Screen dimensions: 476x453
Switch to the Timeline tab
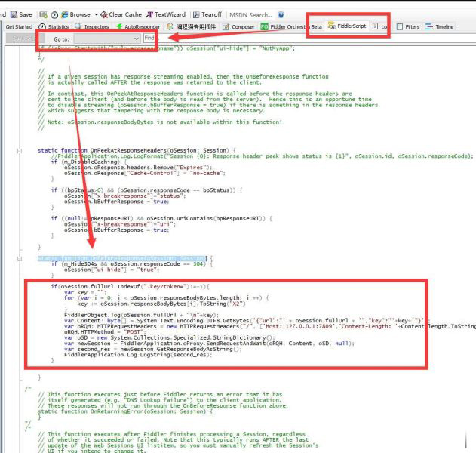439,26
